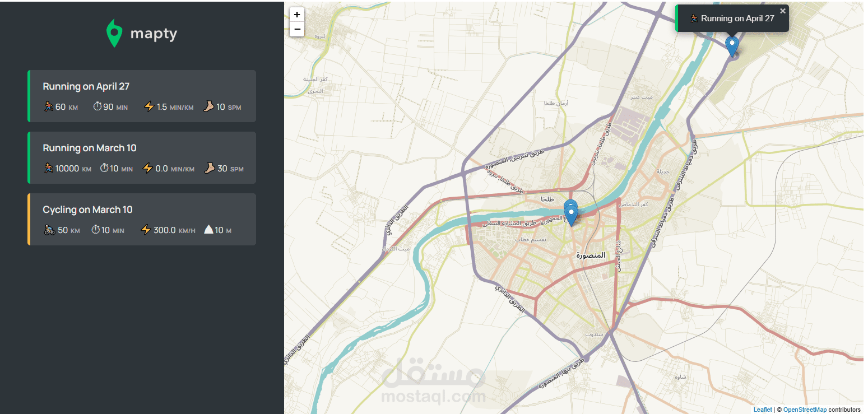Click runner icon in Running March 10 card
Viewport: 868px width, 414px height.
[x=49, y=168]
